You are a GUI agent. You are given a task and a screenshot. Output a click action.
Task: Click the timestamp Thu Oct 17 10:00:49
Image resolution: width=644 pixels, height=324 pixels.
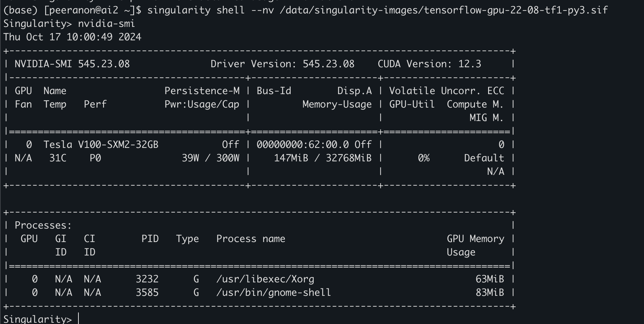pyautogui.click(x=72, y=37)
